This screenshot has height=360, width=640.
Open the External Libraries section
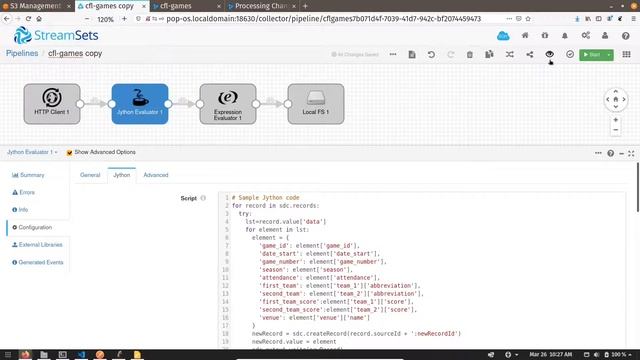click(x=37, y=244)
